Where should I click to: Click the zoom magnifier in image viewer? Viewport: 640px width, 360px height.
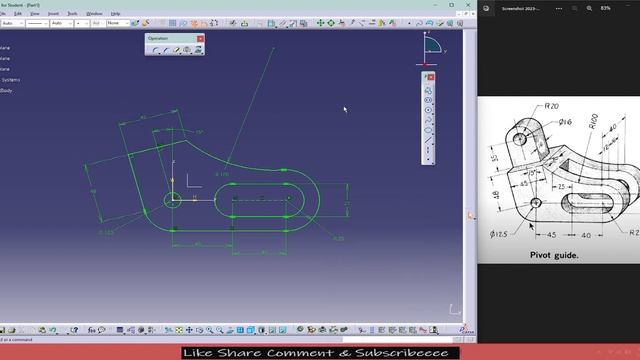click(589, 8)
